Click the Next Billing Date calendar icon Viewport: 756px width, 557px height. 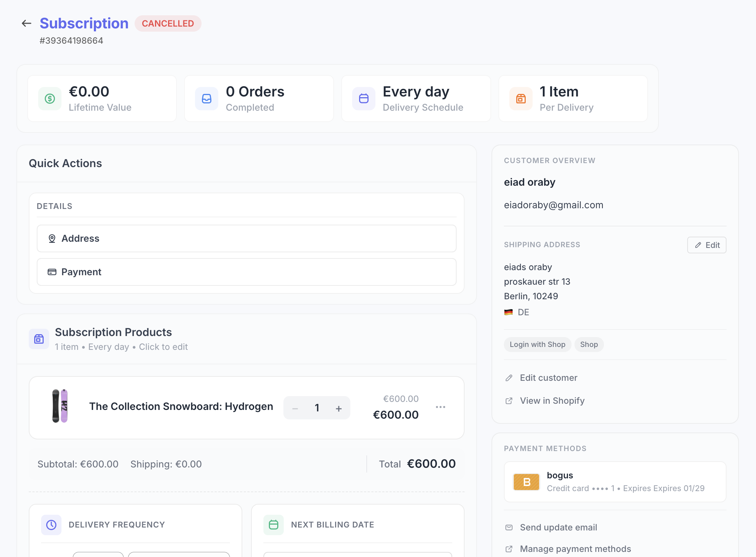point(274,525)
